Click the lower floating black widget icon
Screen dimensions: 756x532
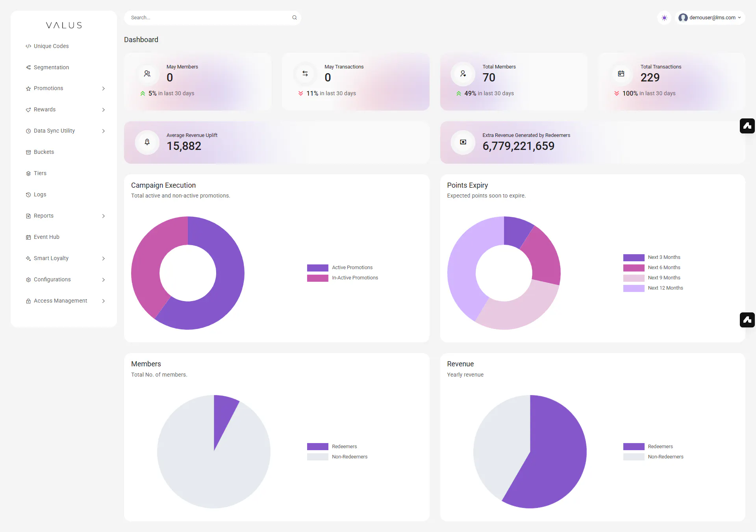click(x=747, y=320)
